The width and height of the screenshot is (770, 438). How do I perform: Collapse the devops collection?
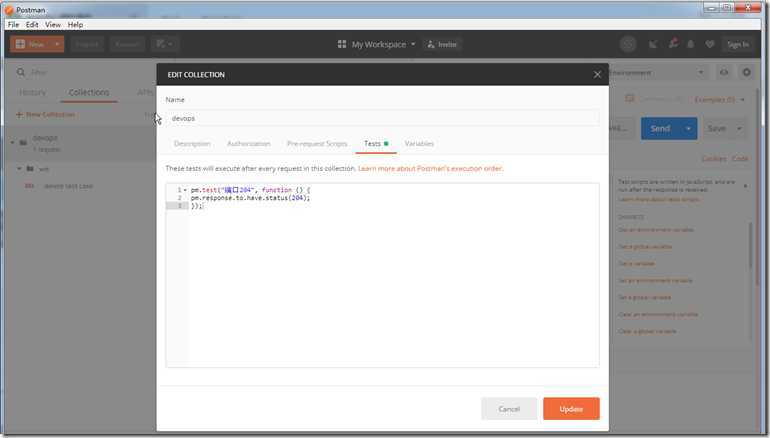click(x=12, y=142)
